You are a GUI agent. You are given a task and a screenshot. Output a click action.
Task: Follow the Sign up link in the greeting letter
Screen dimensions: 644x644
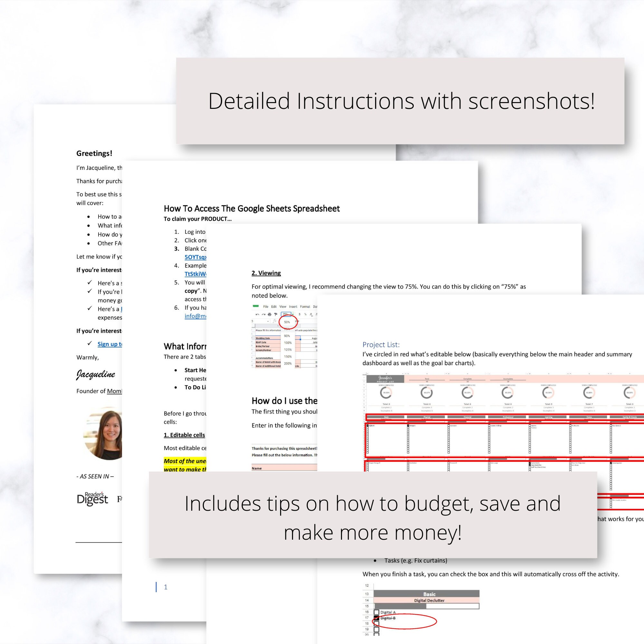coord(110,344)
